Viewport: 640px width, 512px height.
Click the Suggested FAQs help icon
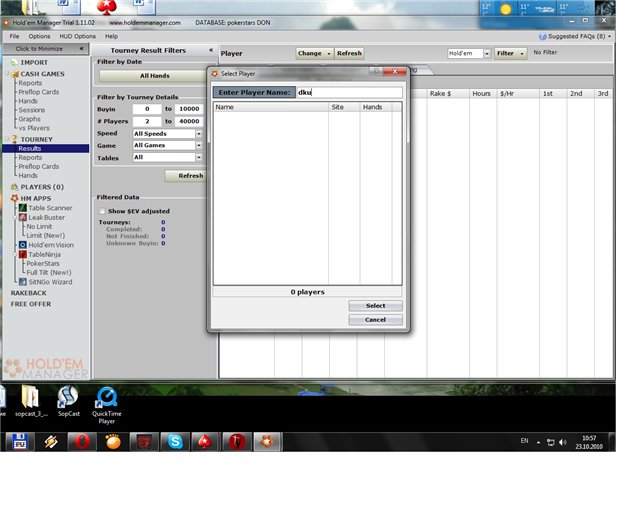pos(542,36)
